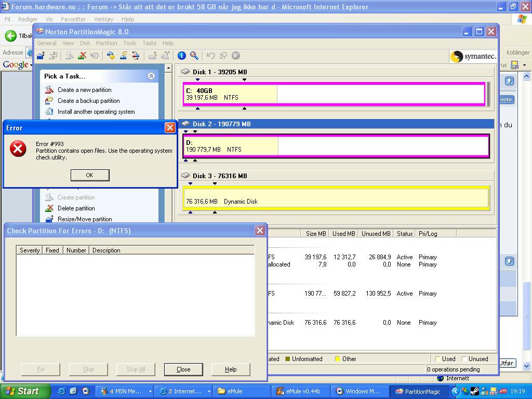Expand hidden system tray icons arrow
This screenshot has height=399, width=532.
click(456, 391)
